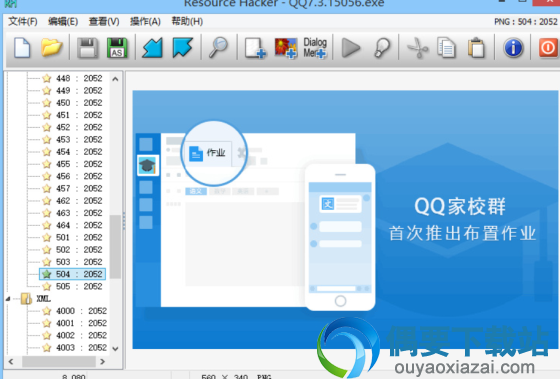
Task: Click the clipboard Paste icon
Action: click(476, 48)
